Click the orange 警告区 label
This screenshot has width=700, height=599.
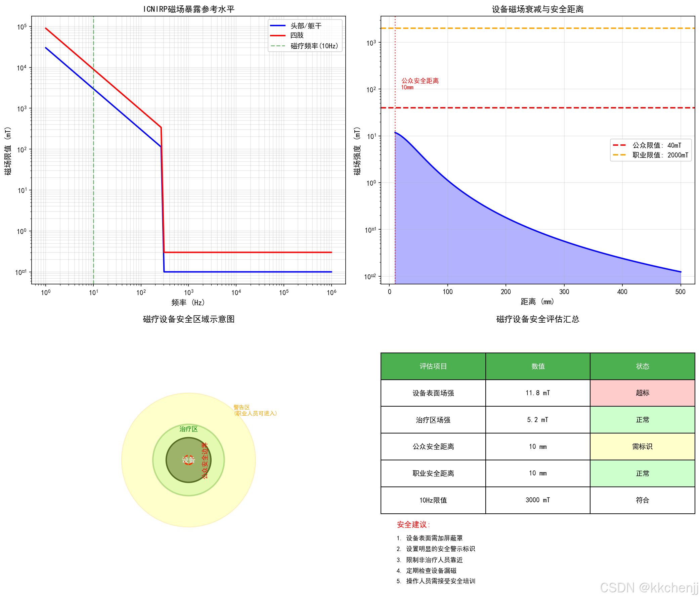[242, 407]
